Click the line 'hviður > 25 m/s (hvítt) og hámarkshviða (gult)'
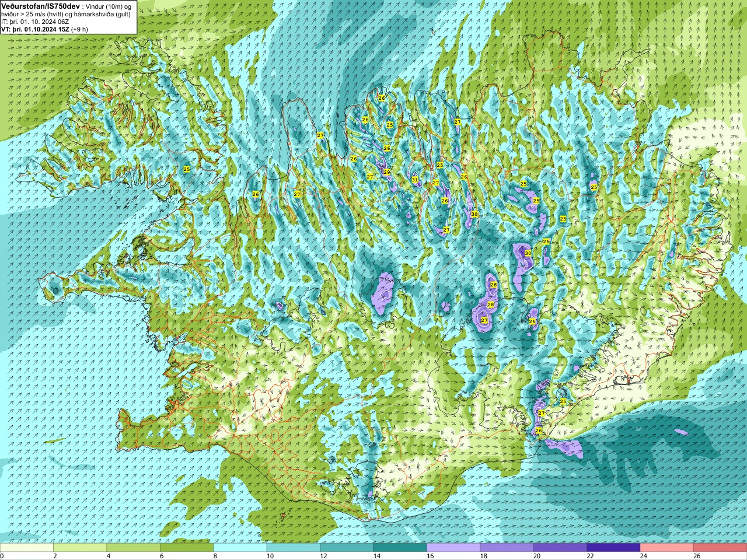The height and width of the screenshot is (560, 747). (x=66, y=14)
